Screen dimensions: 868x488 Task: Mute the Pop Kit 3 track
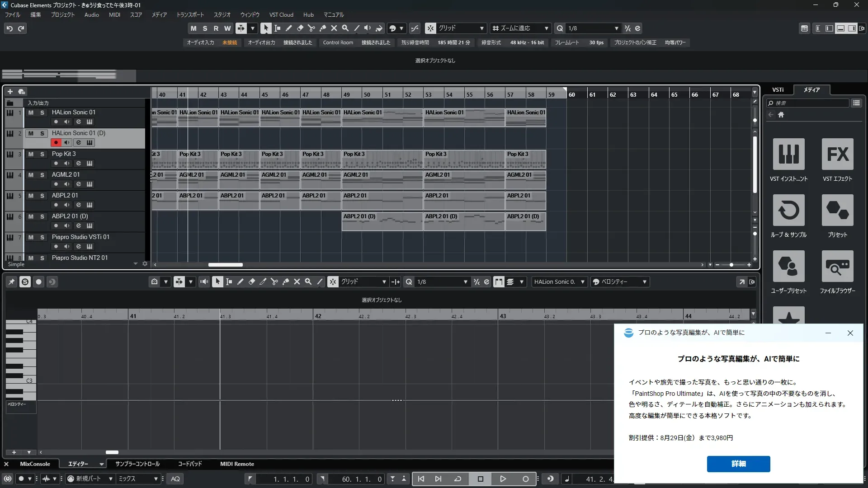31,154
